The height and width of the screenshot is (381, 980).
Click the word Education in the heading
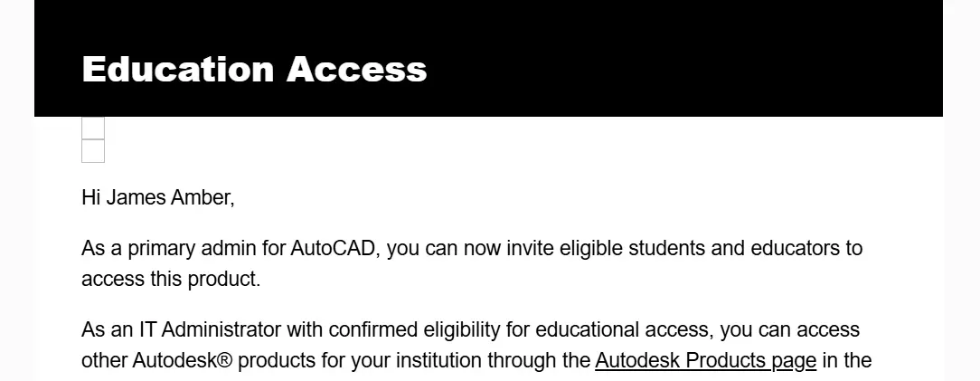(178, 69)
